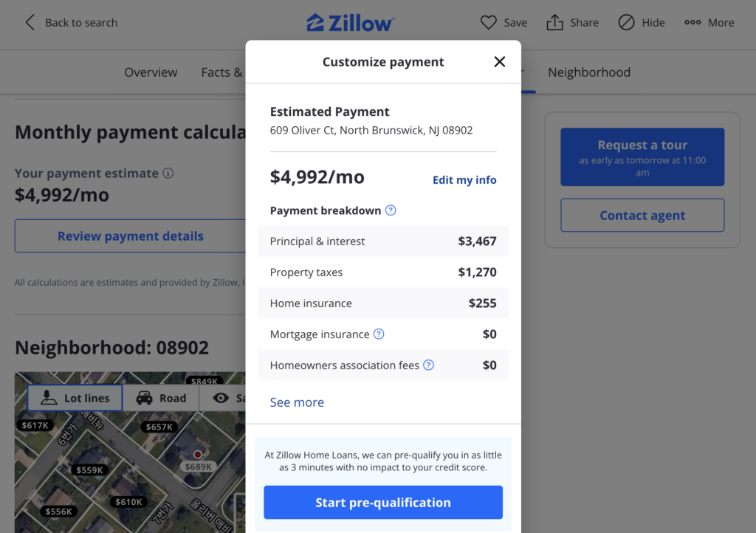This screenshot has width=756, height=533.
Task: Switch map to Road view
Action: coord(161,398)
